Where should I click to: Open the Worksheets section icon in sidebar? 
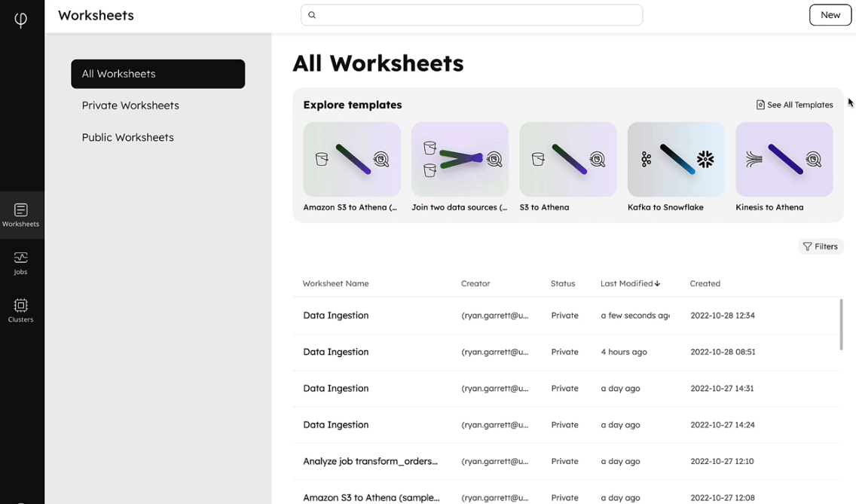[x=21, y=209]
